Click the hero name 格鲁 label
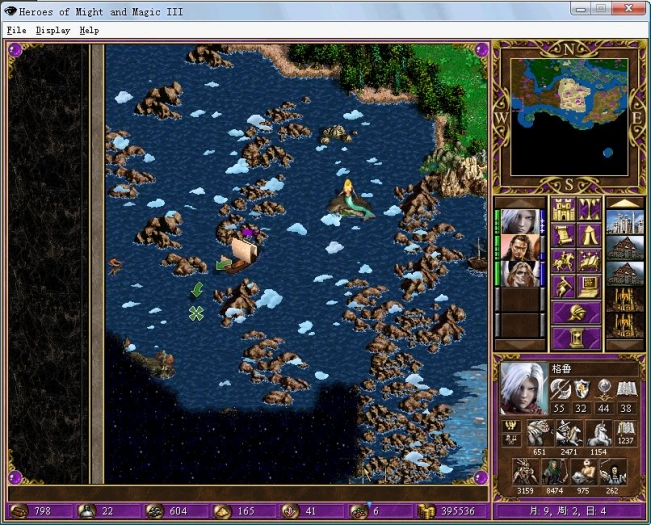 [561, 369]
